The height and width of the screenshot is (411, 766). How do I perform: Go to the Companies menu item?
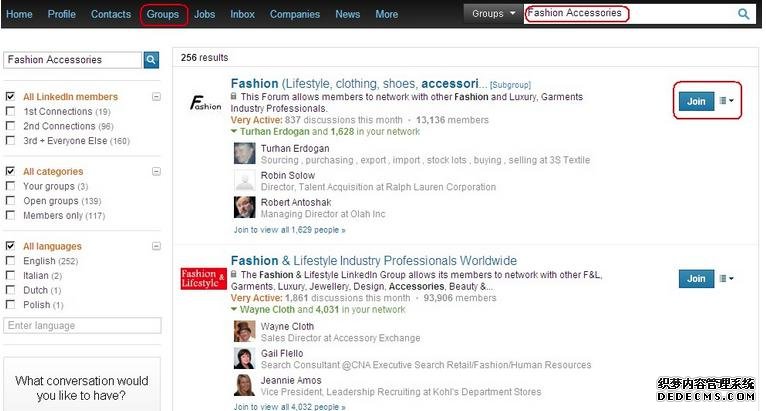click(x=295, y=14)
